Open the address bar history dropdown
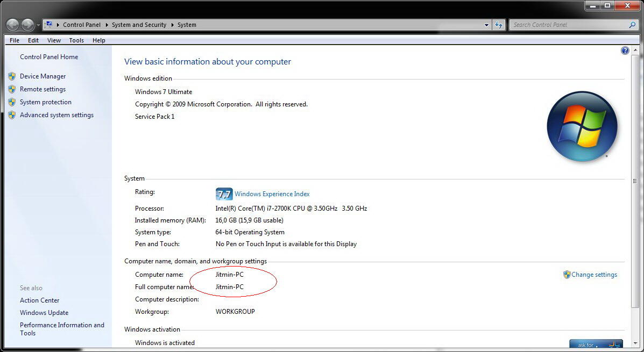Image resolution: width=644 pixels, height=352 pixels. click(x=487, y=25)
